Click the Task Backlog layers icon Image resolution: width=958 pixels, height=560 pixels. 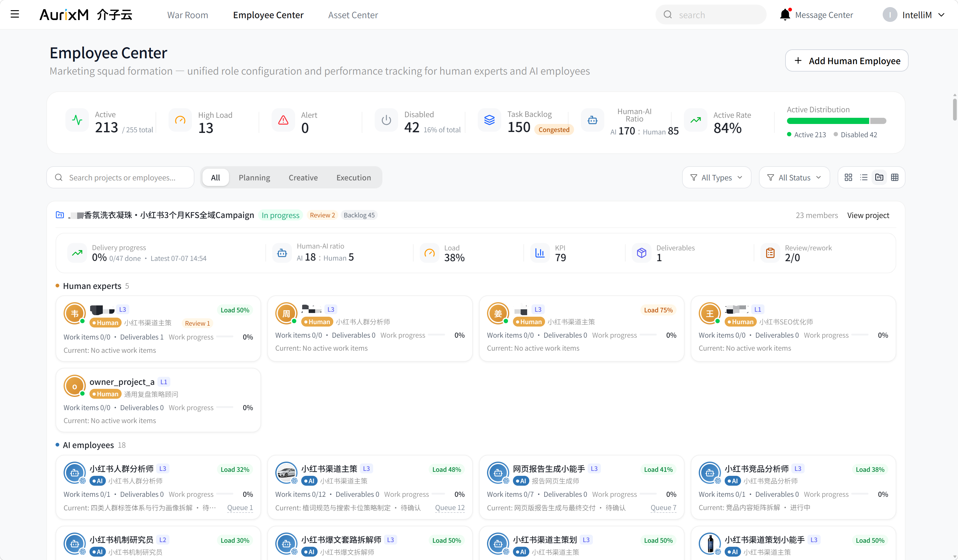(x=489, y=120)
